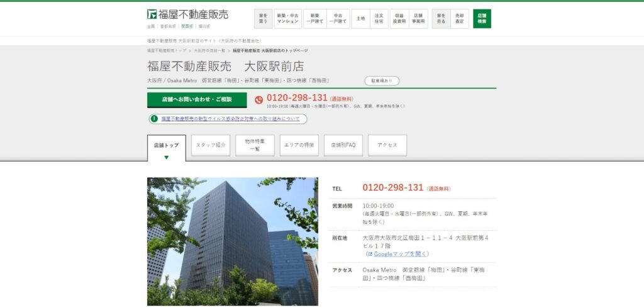Switch to 物件特集一覧 tab
This screenshot has height=308, width=644.
point(255,145)
